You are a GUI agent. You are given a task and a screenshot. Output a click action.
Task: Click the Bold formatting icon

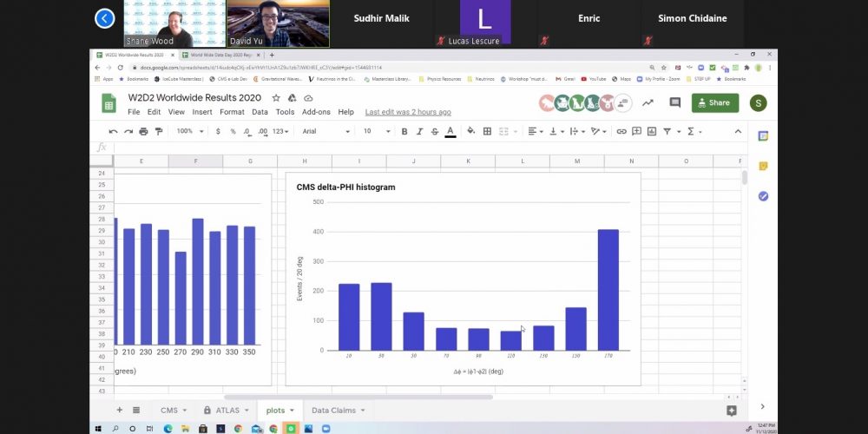click(x=404, y=131)
